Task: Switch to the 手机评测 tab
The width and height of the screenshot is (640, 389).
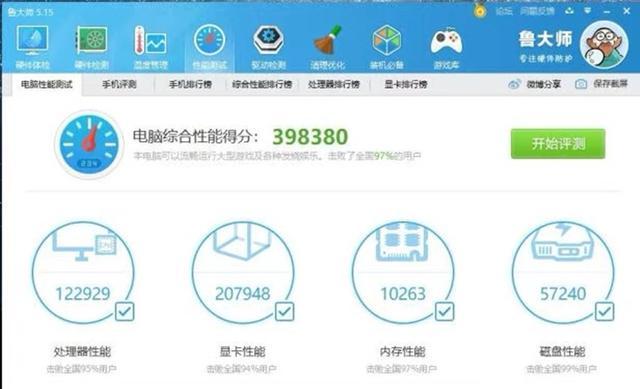Action: coord(119,84)
